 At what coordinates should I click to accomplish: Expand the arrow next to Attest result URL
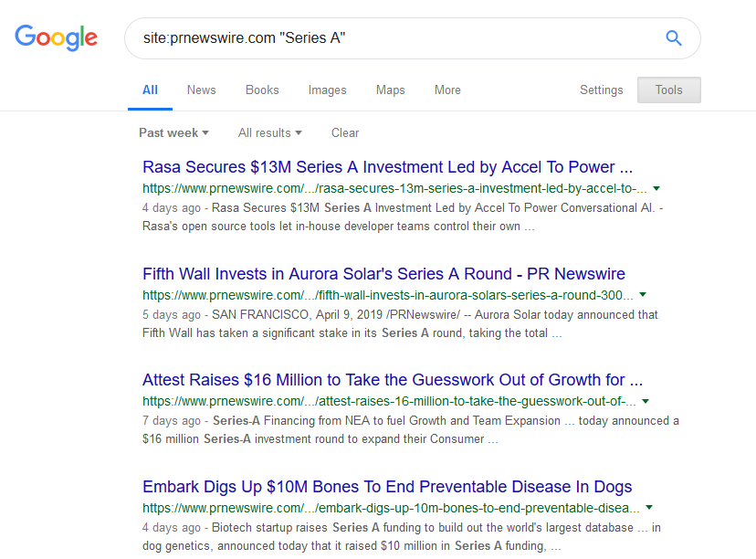click(646, 401)
